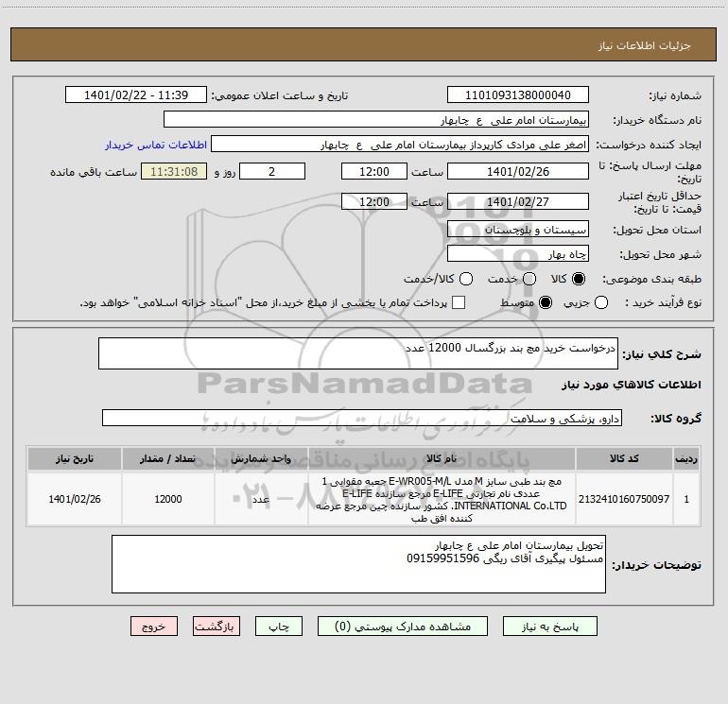728x704 pixels.
Task: Click the quantity cell 12000
Action: click(x=168, y=499)
